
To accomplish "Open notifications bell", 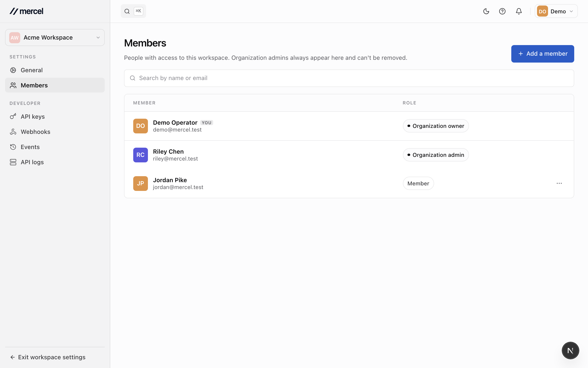I will point(519,11).
